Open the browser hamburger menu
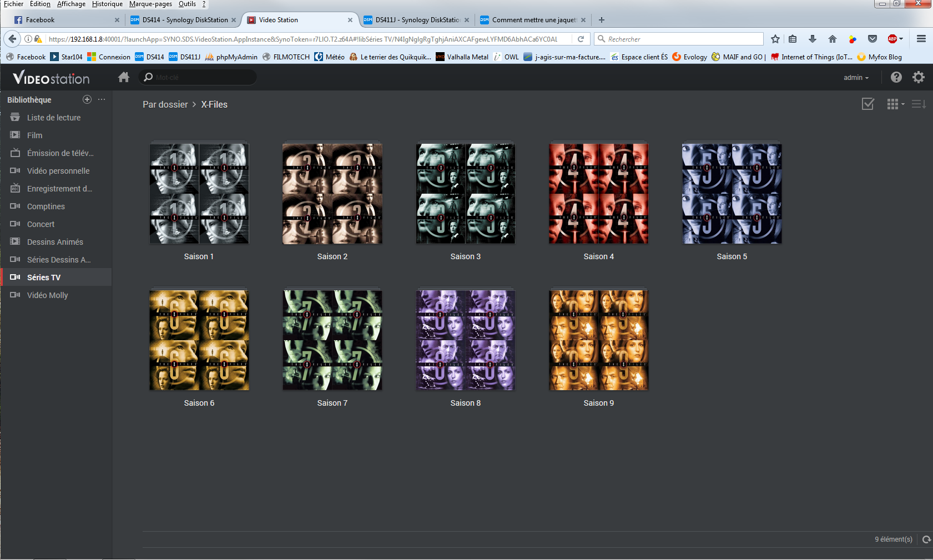Viewport: 933px width, 560px height. click(921, 39)
